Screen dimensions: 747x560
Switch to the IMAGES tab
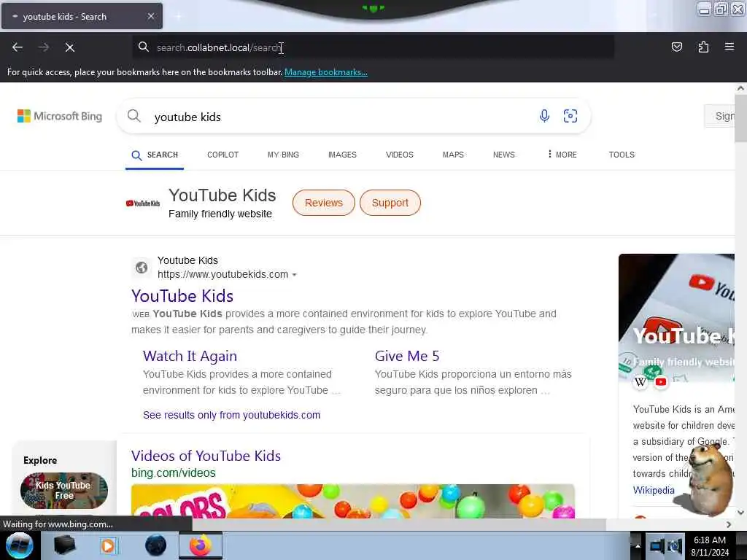click(343, 155)
